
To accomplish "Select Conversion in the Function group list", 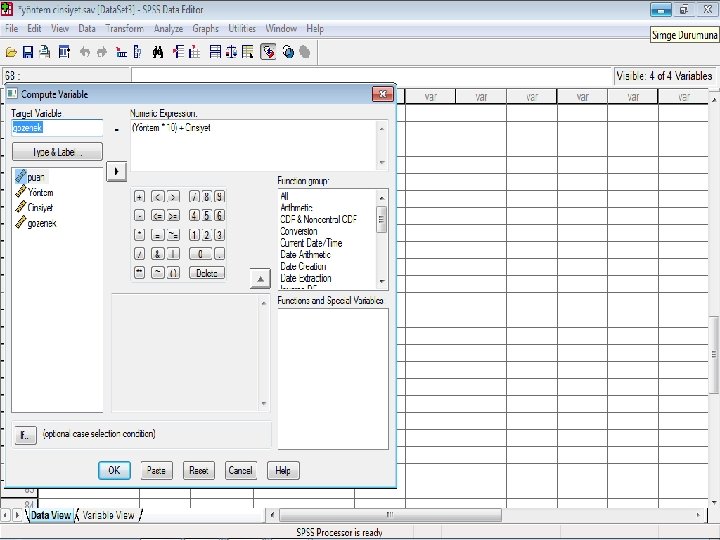I will (x=298, y=231).
